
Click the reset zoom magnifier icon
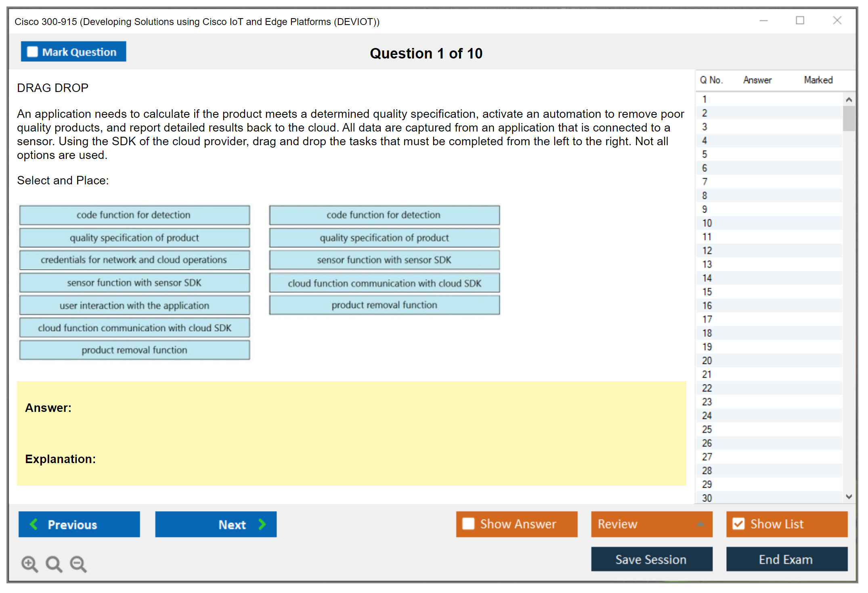[x=54, y=564]
